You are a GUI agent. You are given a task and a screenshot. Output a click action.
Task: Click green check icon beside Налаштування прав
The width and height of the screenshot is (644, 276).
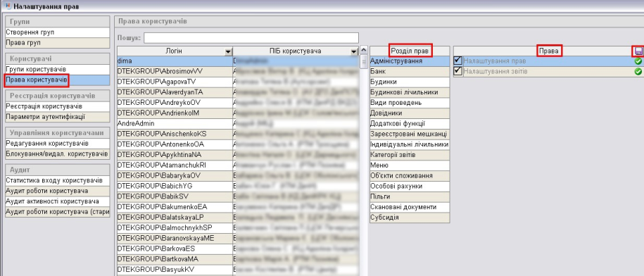click(x=638, y=61)
